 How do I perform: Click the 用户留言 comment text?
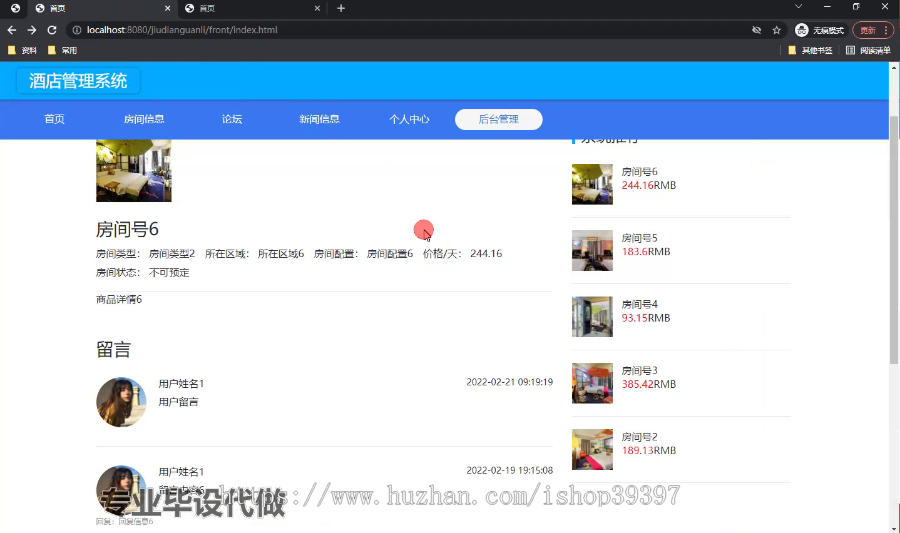tap(178, 402)
